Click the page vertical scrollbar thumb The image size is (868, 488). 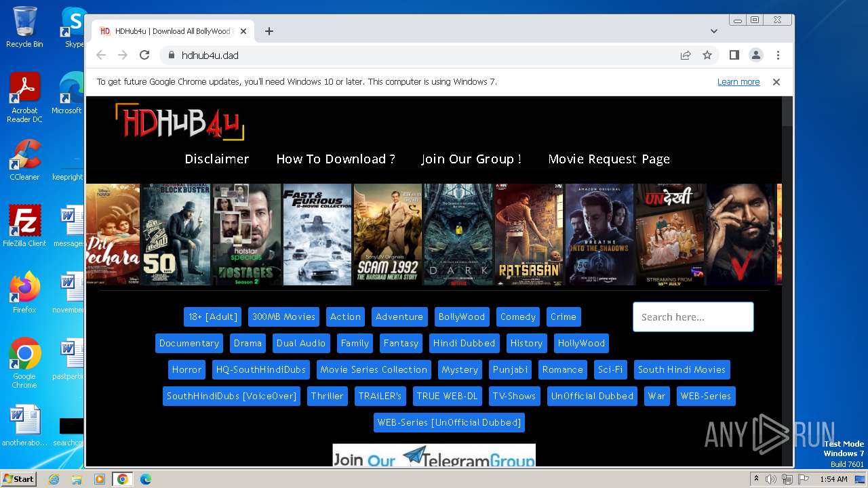787,111
